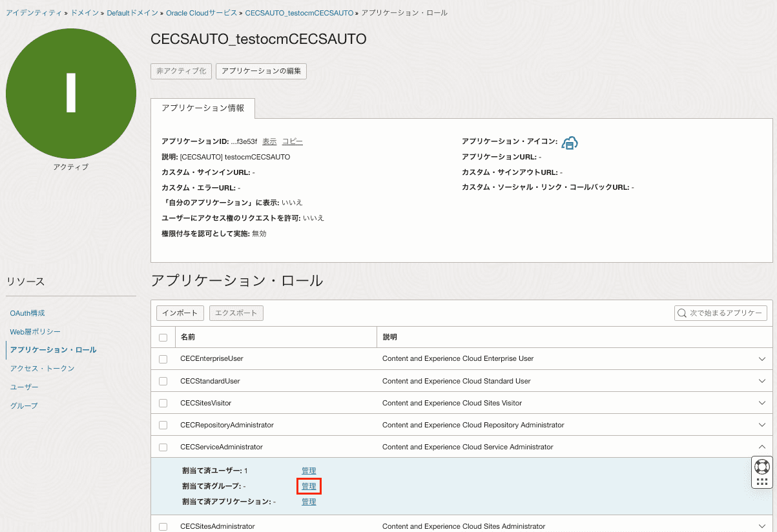
Task: Click the magnifier icon in the search box
Action: click(x=681, y=312)
